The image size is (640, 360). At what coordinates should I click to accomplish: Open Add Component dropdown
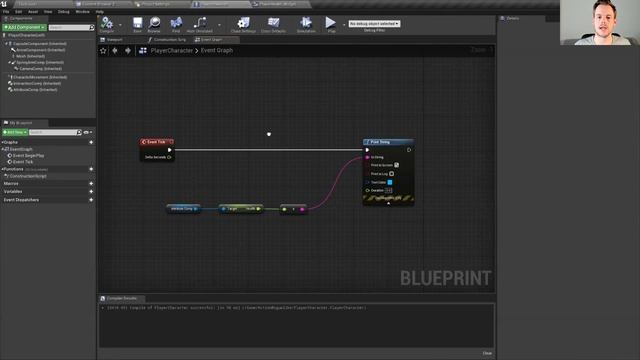tap(24, 27)
